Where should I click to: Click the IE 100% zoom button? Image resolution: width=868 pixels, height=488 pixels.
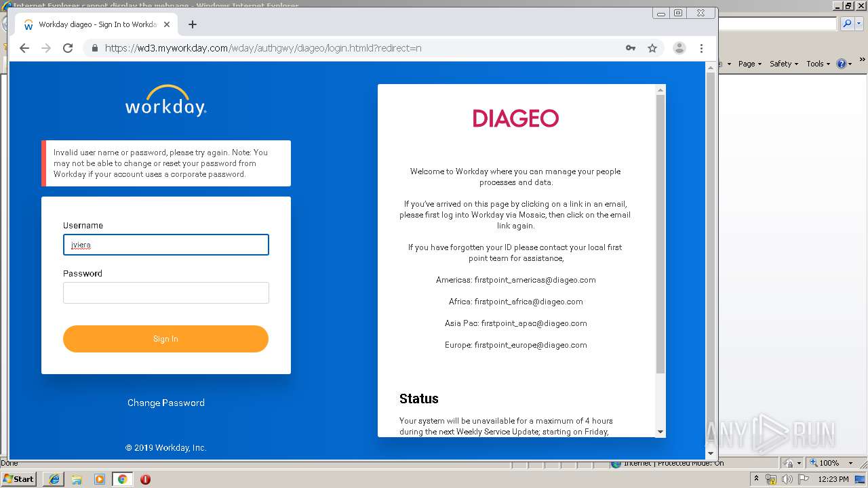(824, 463)
